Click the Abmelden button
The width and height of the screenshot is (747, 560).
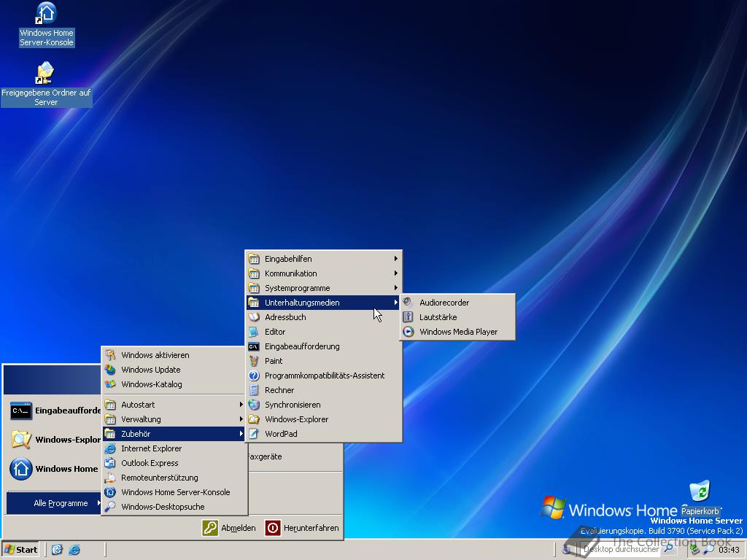228,528
